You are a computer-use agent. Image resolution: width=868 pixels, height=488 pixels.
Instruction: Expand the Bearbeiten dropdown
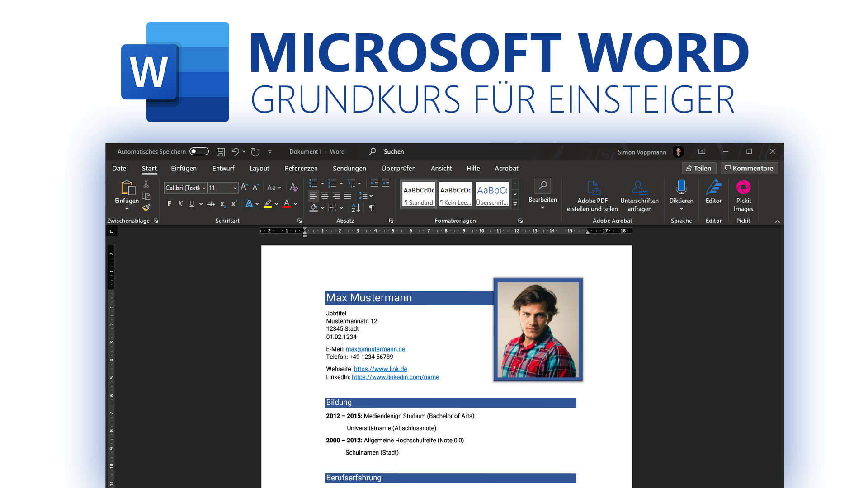(x=542, y=206)
